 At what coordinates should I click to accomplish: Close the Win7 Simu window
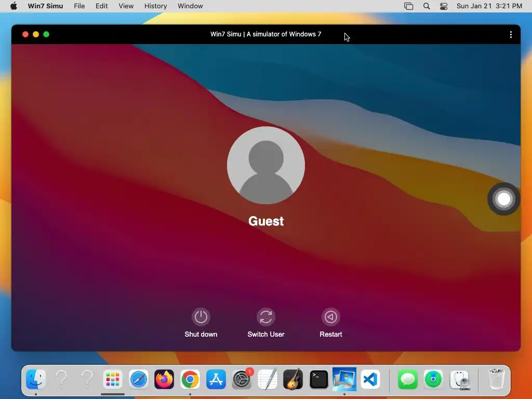pyautogui.click(x=25, y=34)
